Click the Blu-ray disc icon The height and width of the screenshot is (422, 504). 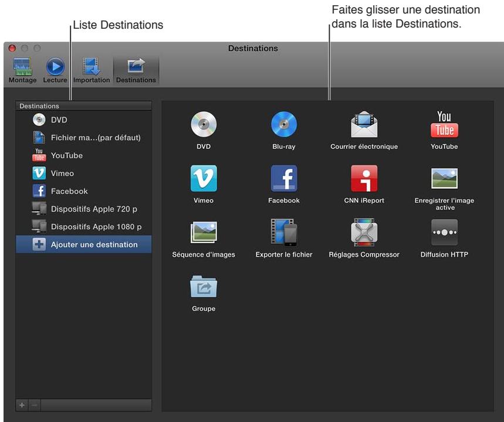pos(284,124)
